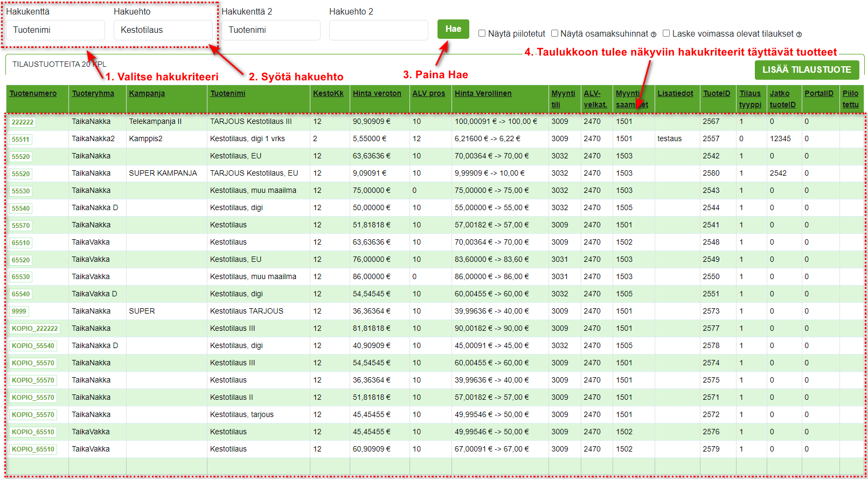Screen dimensions: 868x479
Task: Toggle the Näytä osamaksuhinnat checkbox
Action: [554, 33]
